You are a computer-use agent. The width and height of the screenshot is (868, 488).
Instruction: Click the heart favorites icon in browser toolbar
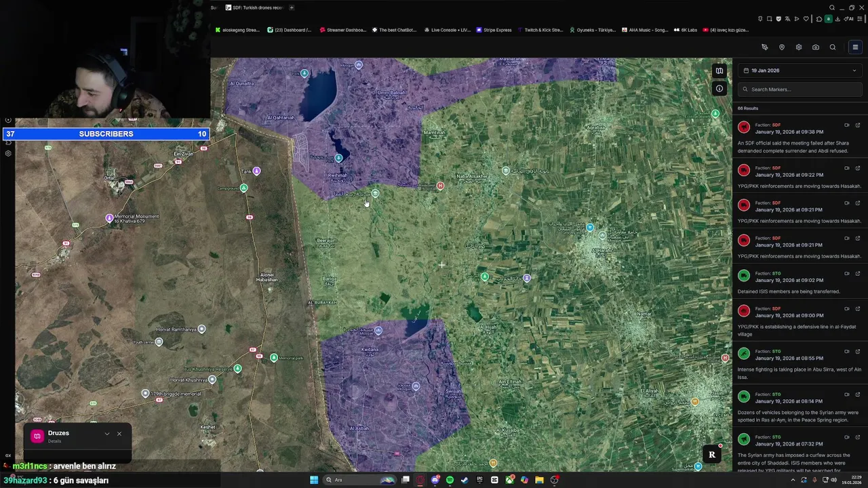coord(806,19)
